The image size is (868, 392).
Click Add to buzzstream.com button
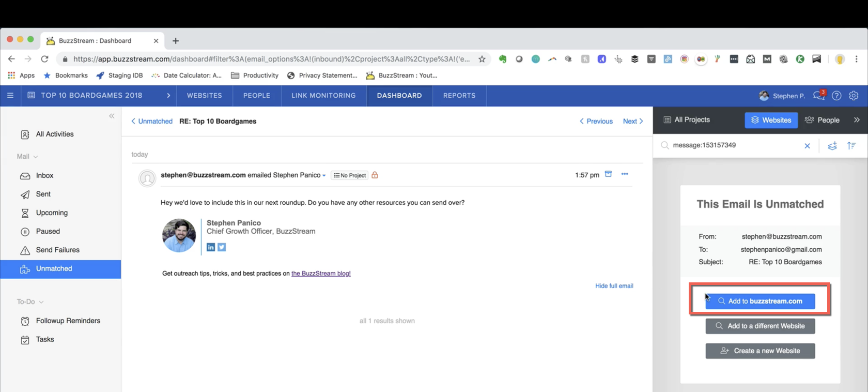(x=760, y=301)
